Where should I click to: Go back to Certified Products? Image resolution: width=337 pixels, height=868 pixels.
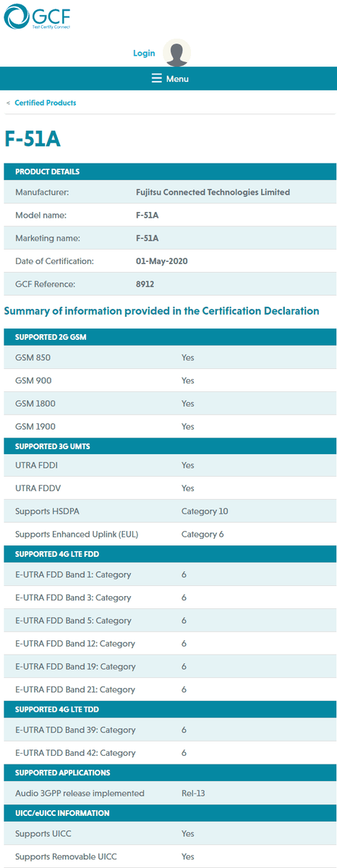coord(46,103)
